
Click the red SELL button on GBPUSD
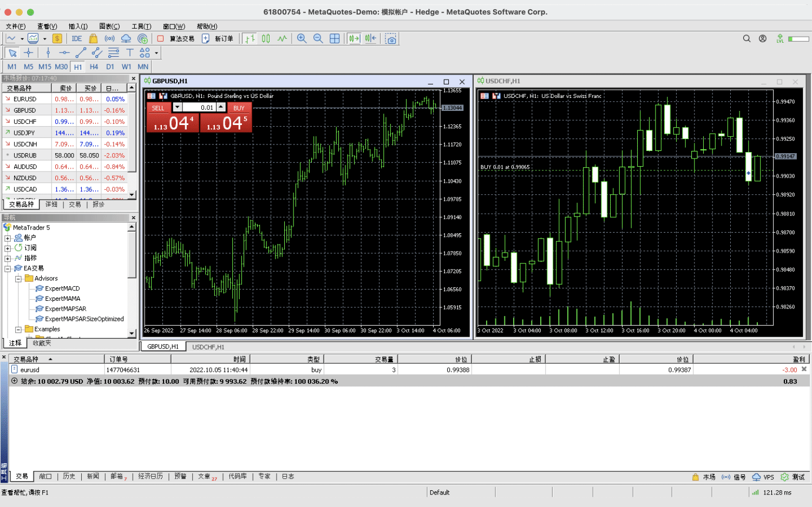tap(158, 108)
